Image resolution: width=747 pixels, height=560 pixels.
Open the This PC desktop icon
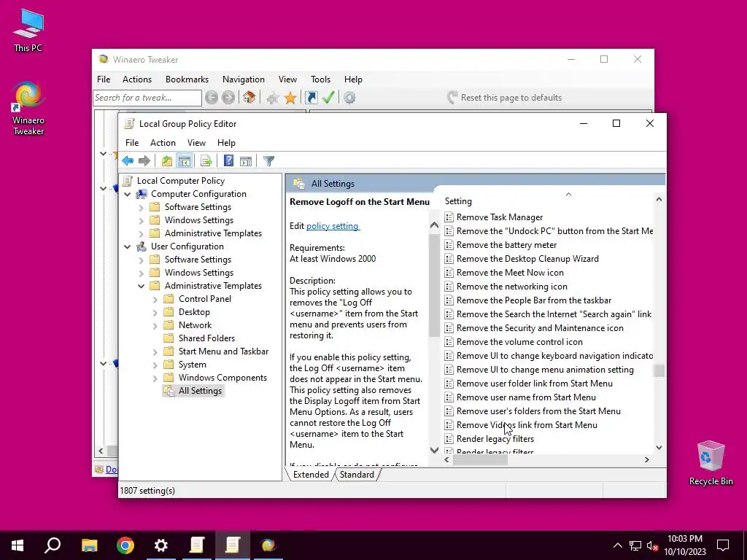tap(28, 30)
